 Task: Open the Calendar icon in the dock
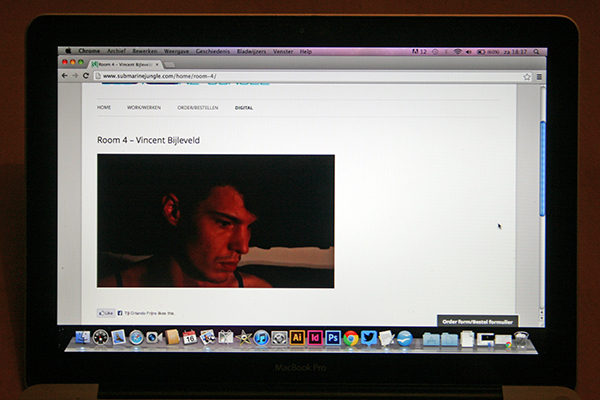pos(189,338)
